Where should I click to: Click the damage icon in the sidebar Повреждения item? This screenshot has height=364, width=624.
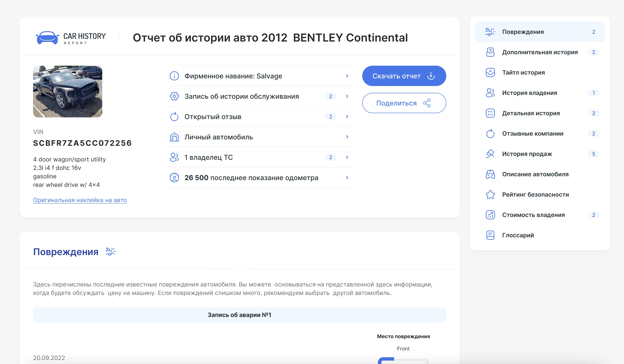tap(490, 32)
